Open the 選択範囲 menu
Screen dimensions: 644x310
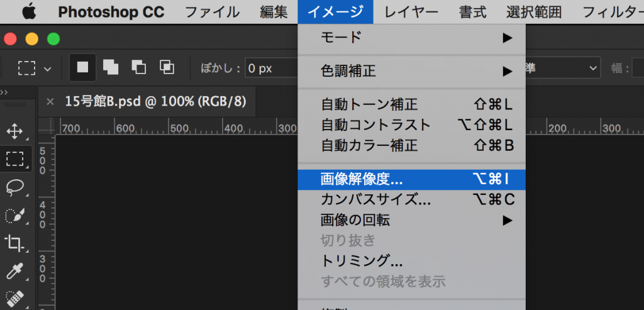534,12
